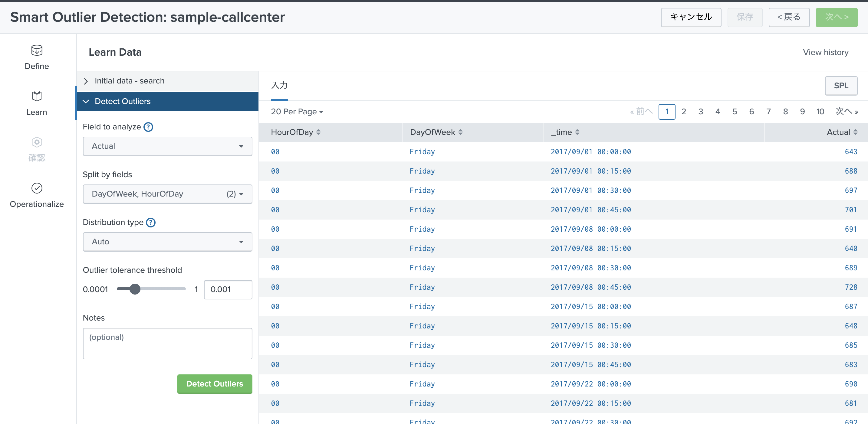Click the green Detect Outliers button
The image size is (868, 424).
(x=214, y=383)
